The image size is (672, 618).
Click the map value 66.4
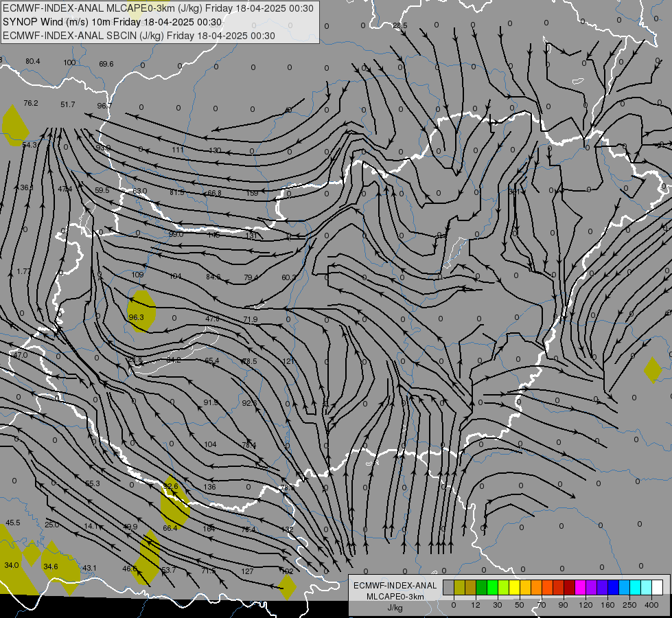tap(170, 528)
